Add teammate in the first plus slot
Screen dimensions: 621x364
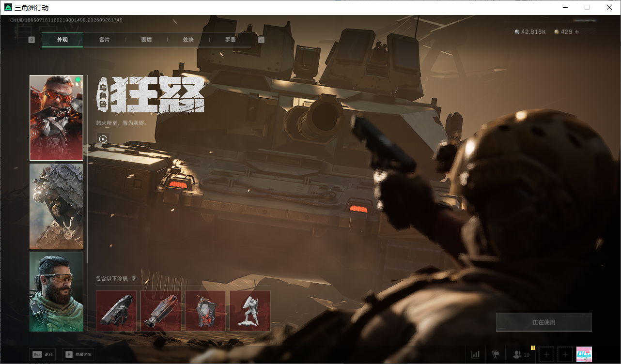[x=546, y=355]
